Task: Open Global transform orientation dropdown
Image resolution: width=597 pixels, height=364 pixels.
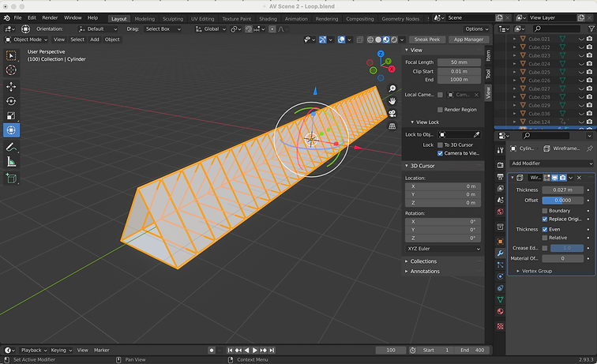Action: pos(211,29)
